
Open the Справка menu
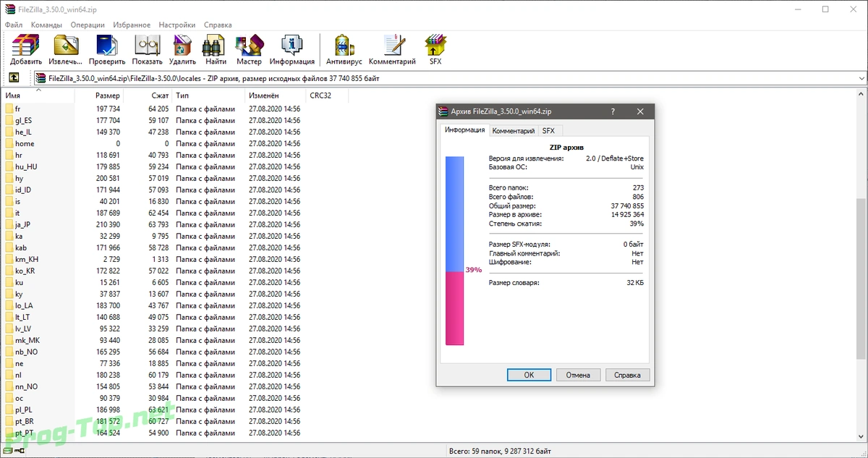click(x=218, y=25)
